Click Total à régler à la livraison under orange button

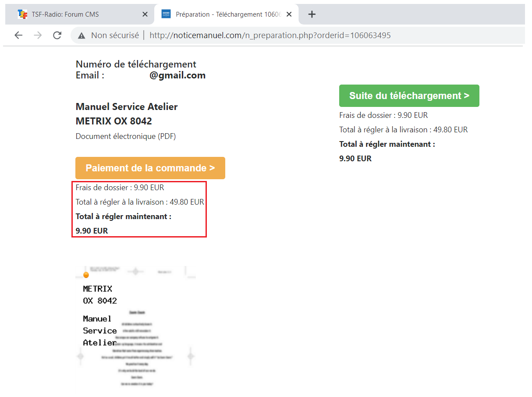click(140, 202)
